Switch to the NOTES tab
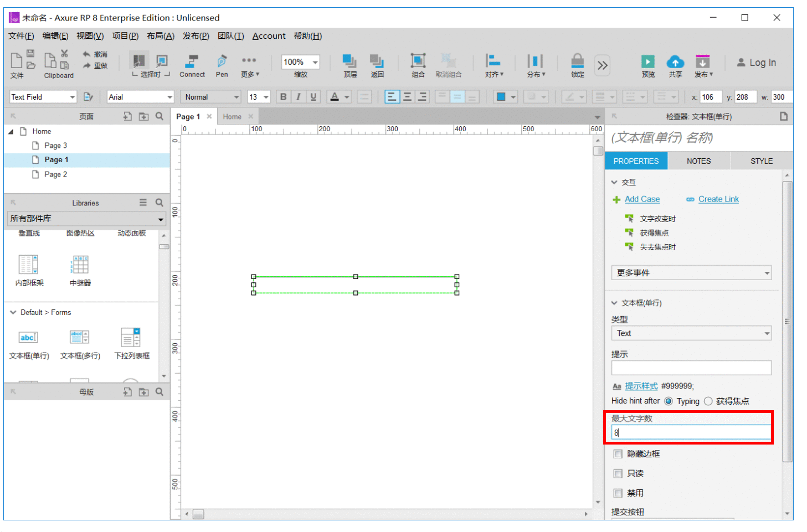 tap(699, 161)
